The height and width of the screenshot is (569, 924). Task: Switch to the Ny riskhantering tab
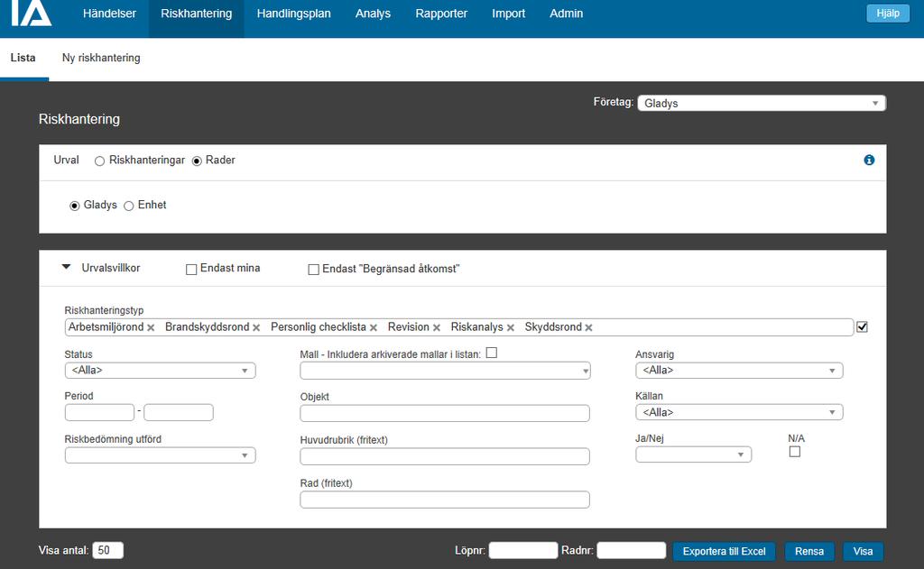pos(101,58)
